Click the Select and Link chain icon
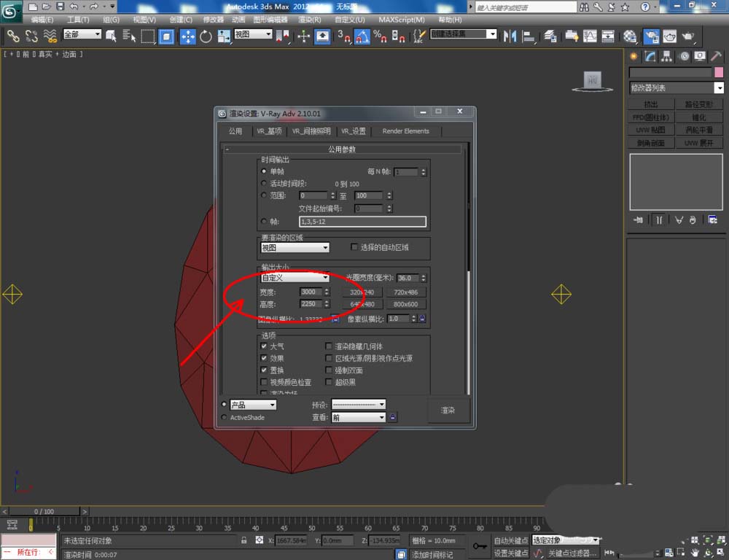 click(x=13, y=36)
